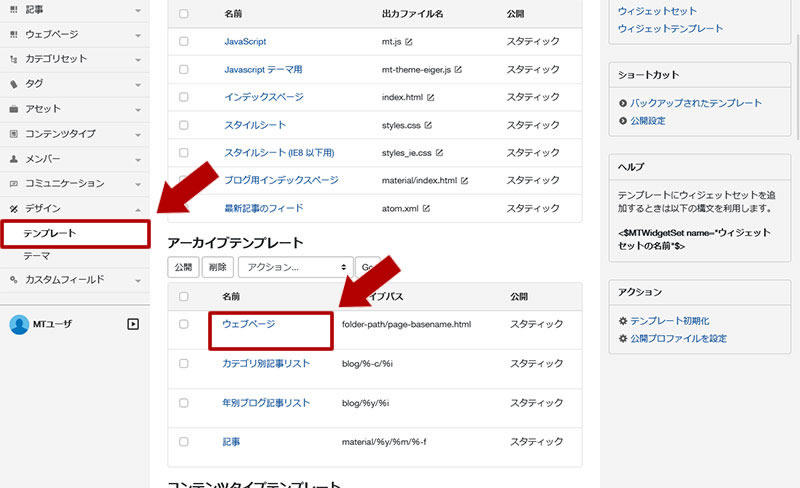This screenshot has width=800, height=488.
Task: Check the Javascript テーマ用 row checkbox
Action: (184, 69)
